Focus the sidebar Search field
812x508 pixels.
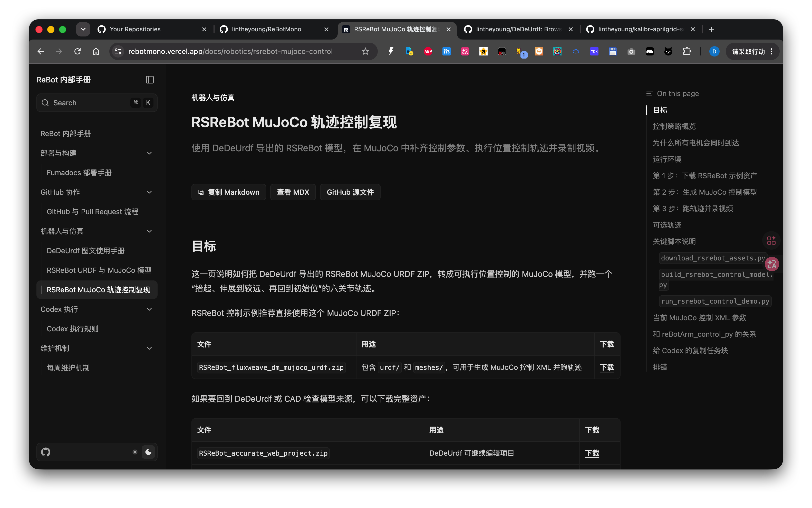tap(97, 103)
